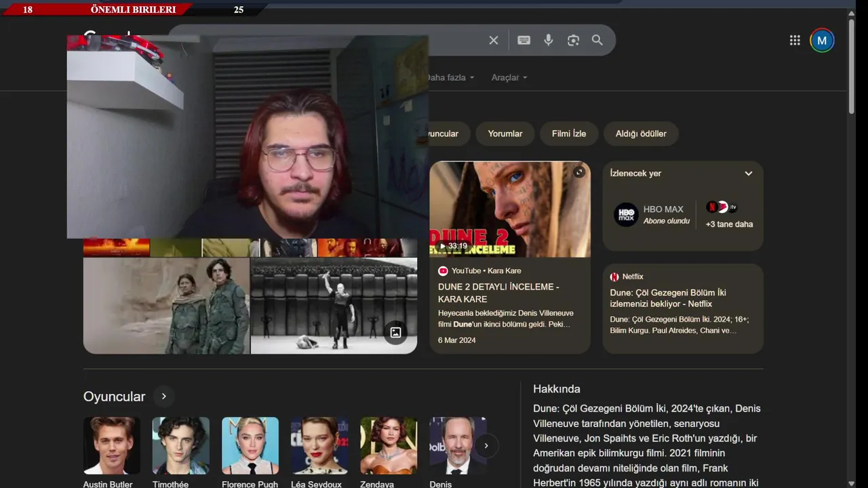
Task: Expand the Dune 2 video thumbnail icon
Action: click(579, 172)
